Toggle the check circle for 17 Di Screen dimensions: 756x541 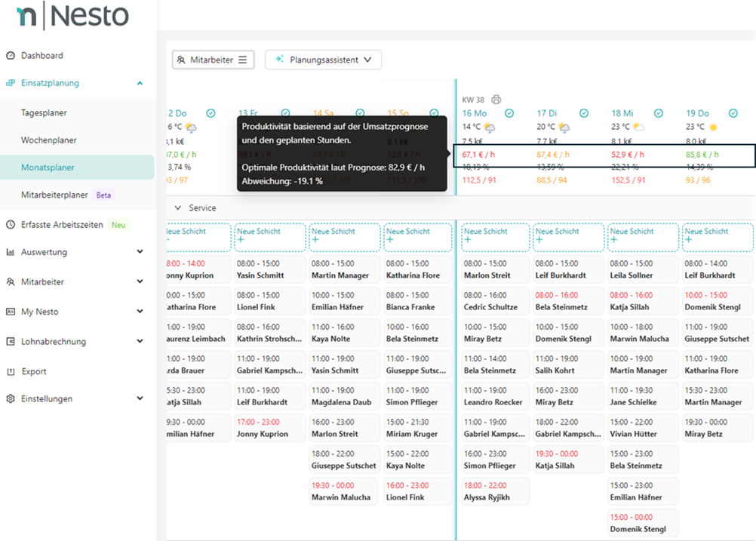584,113
